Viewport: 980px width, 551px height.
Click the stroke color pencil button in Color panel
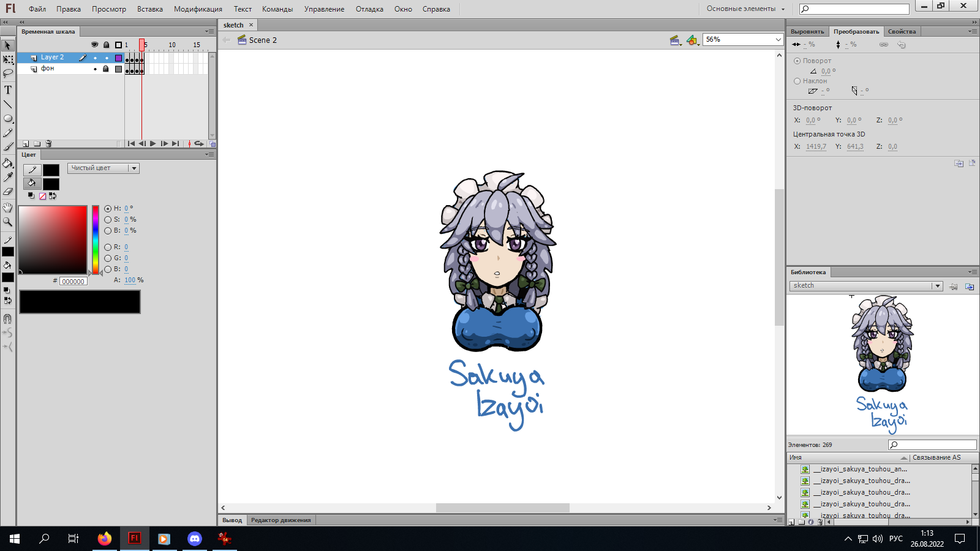[32, 170]
